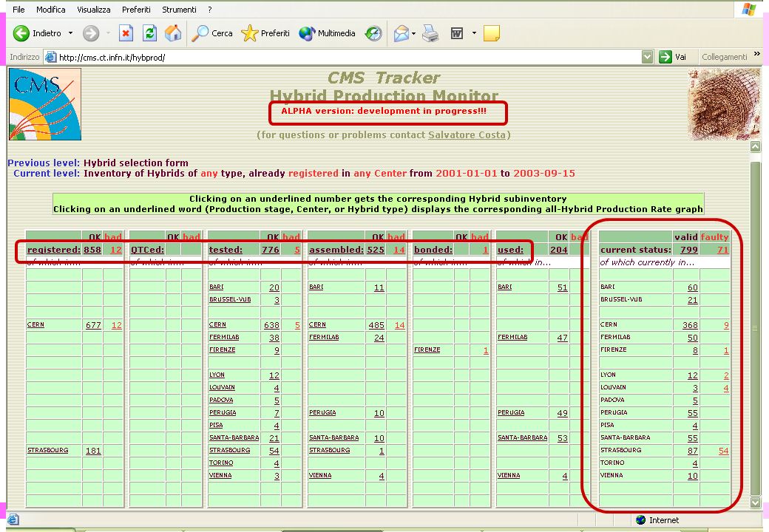Click the 677 count for registered CERN
The height and width of the screenshot is (532, 769).
point(93,325)
